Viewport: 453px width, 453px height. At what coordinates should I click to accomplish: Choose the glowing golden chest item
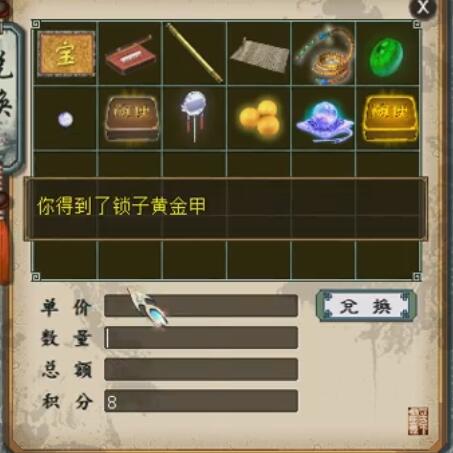(389, 118)
